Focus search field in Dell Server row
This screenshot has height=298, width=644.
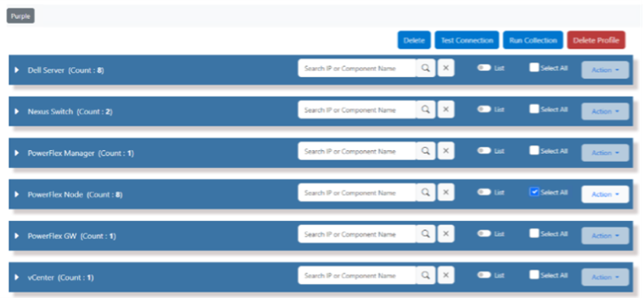click(357, 68)
